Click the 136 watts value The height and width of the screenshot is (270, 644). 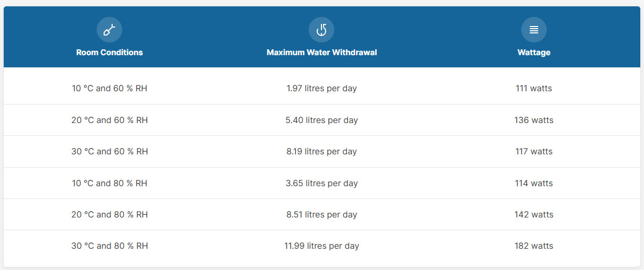534,120
